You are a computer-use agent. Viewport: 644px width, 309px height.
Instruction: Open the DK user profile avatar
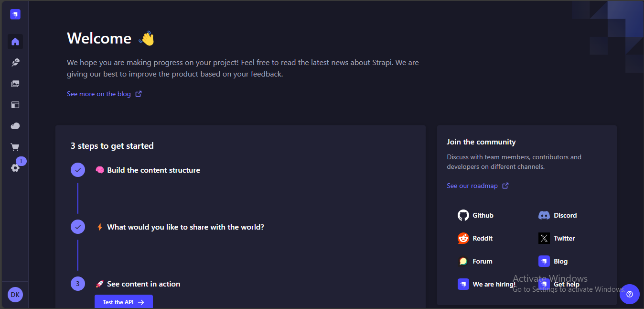tap(15, 295)
